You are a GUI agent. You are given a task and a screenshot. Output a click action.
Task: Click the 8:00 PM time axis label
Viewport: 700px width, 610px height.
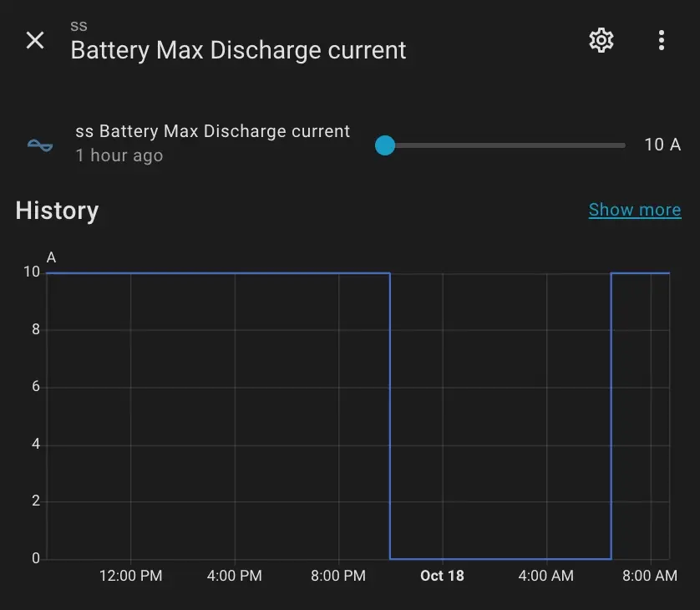pos(338,576)
